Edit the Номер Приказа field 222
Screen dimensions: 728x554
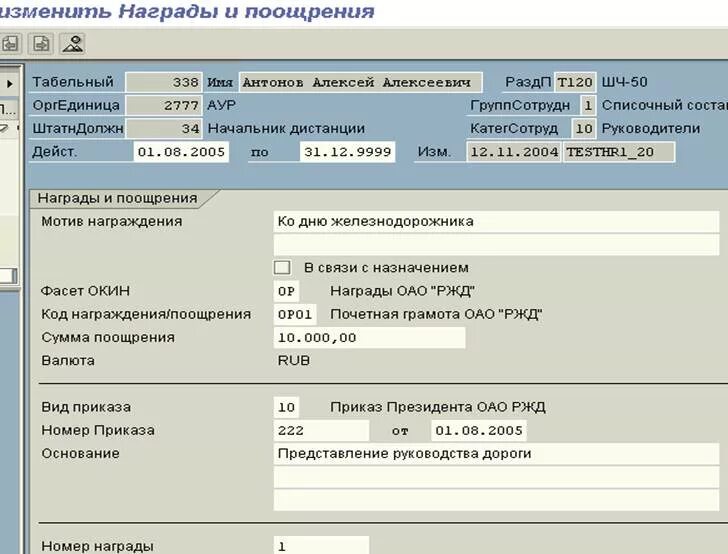point(321,430)
